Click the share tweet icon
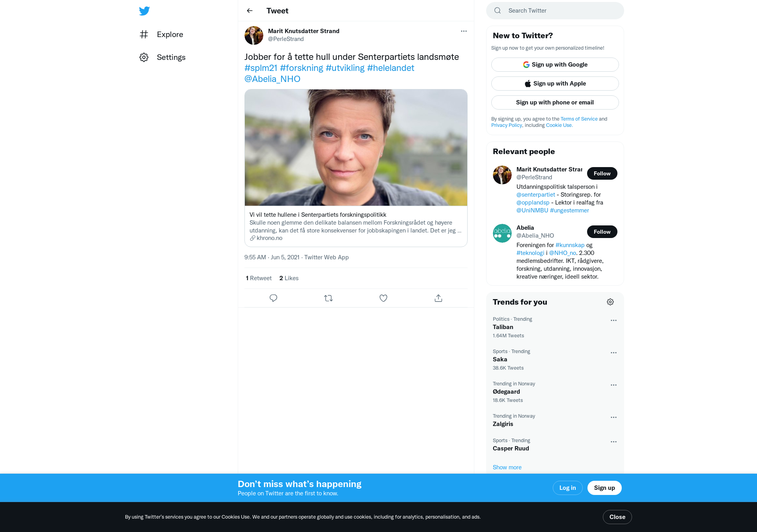The image size is (757, 532). click(438, 298)
